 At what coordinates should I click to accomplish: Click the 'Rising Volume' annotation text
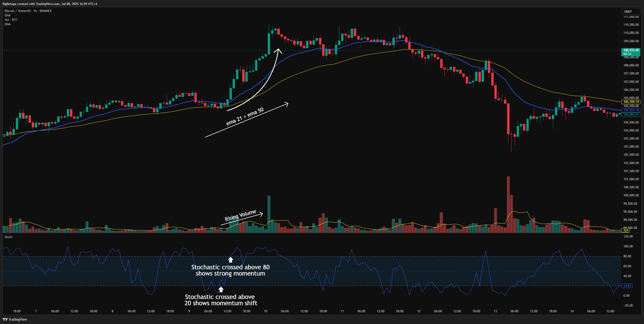coord(241,215)
